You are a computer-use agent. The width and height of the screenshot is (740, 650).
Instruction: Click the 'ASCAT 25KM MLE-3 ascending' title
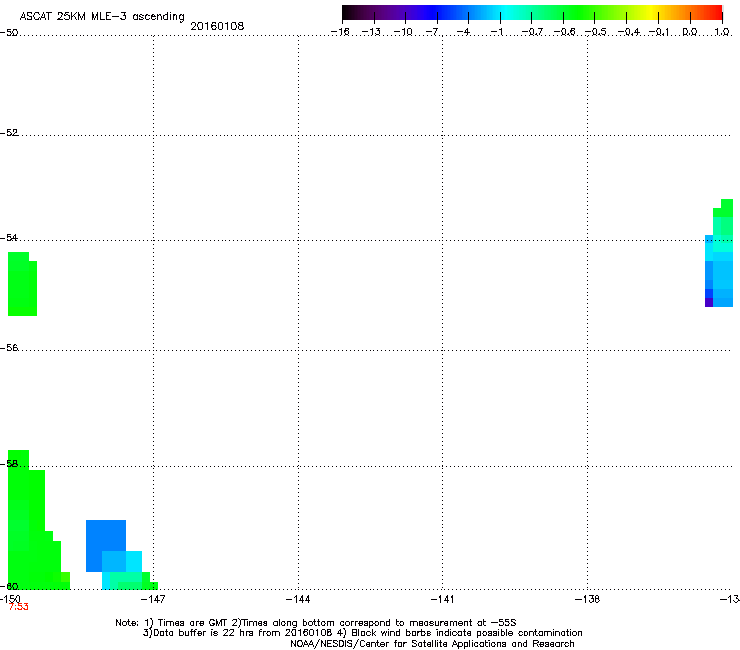pos(102,17)
